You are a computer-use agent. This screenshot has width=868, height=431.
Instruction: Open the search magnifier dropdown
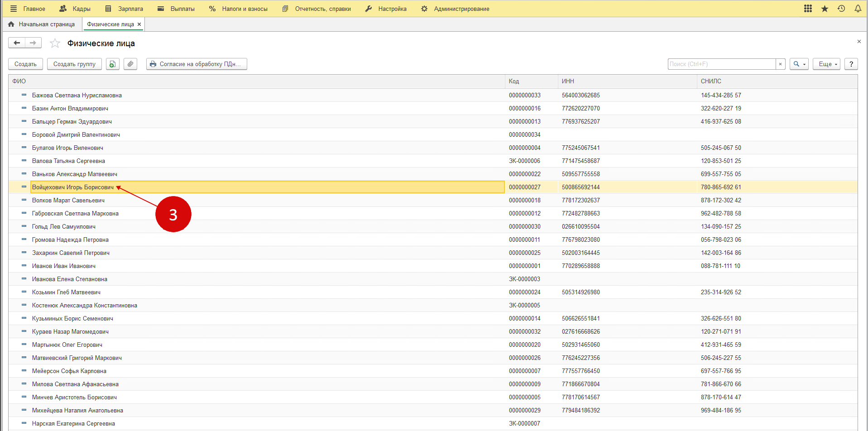coord(799,64)
